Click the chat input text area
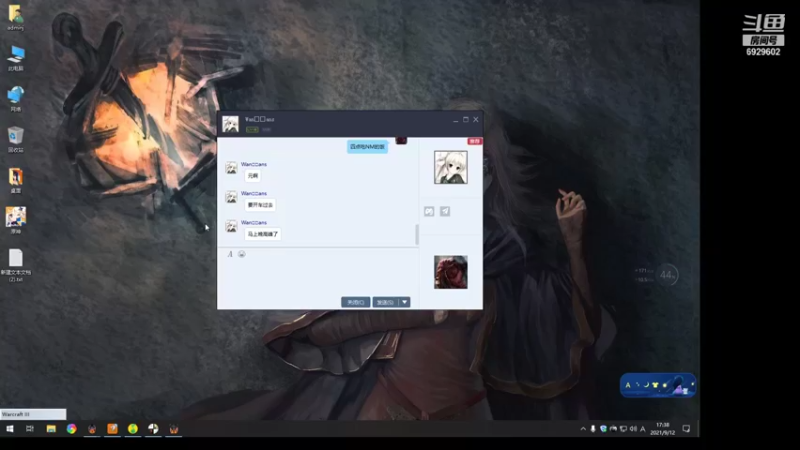800x450 pixels. click(317, 277)
